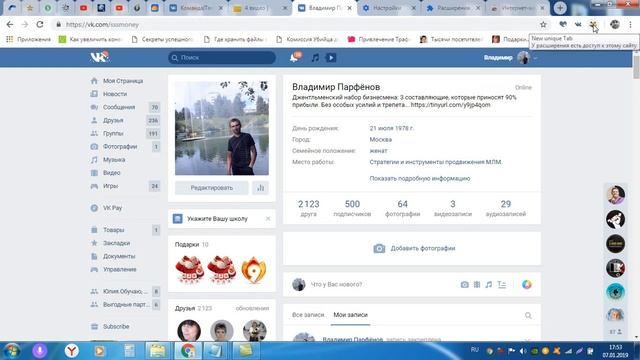Open the Chrome profile avatar icon
Image resolution: width=640 pixels, height=360 pixels.
point(615,24)
